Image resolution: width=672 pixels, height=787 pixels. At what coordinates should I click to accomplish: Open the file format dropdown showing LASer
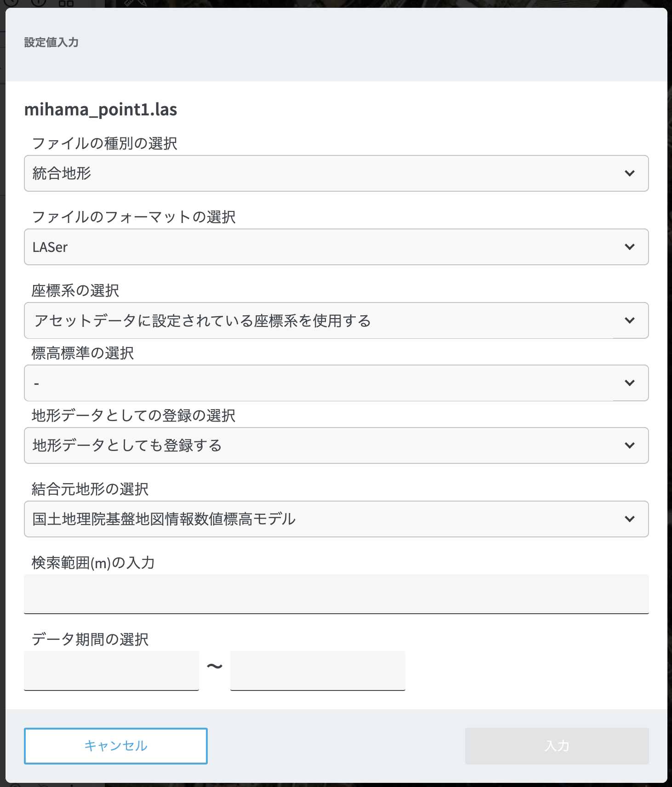click(322, 247)
